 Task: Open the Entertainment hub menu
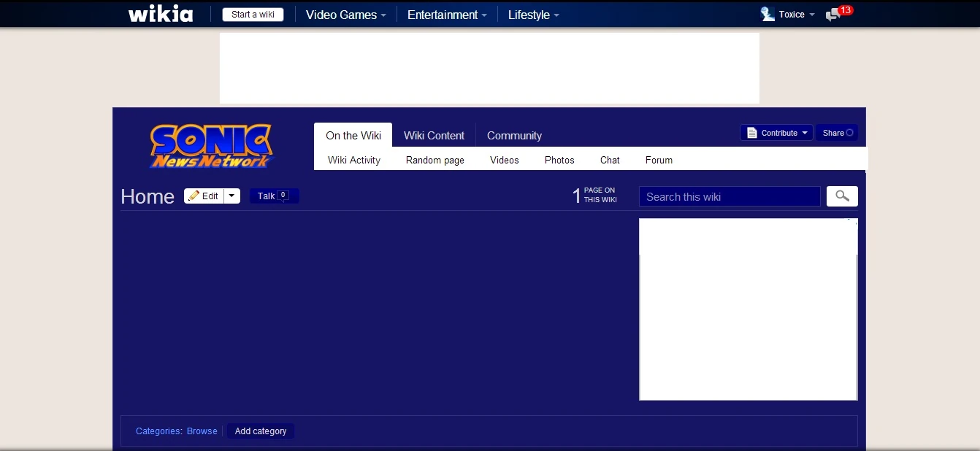click(446, 15)
